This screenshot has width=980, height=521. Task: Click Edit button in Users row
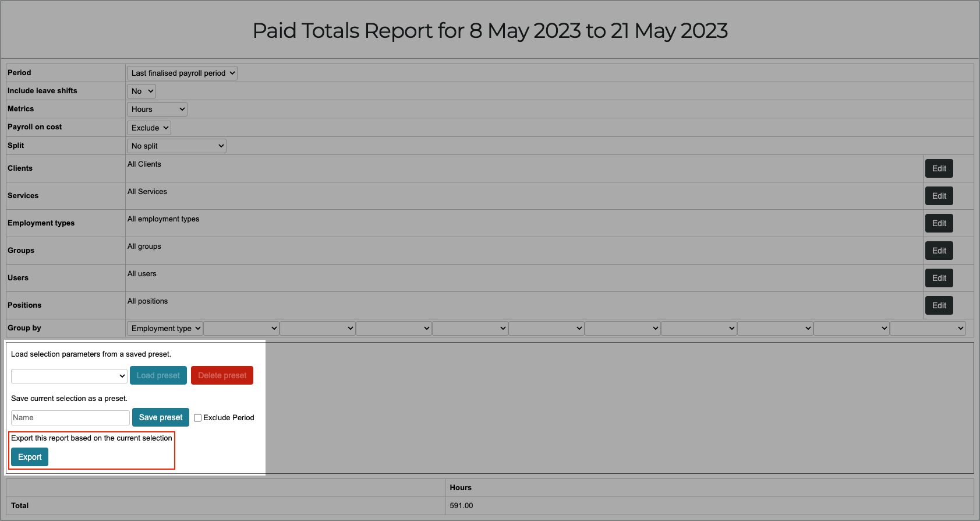click(x=939, y=278)
